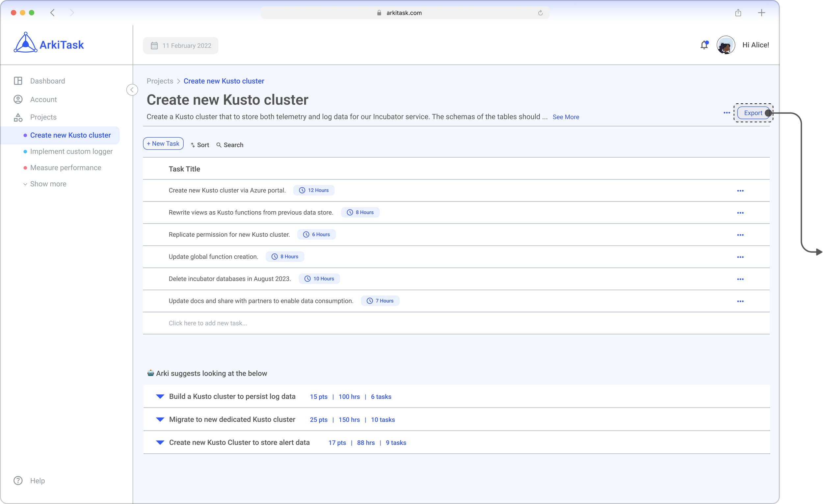Open Alice's profile avatar
The height and width of the screenshot is (504, 823).
click(x=726, y=45)
